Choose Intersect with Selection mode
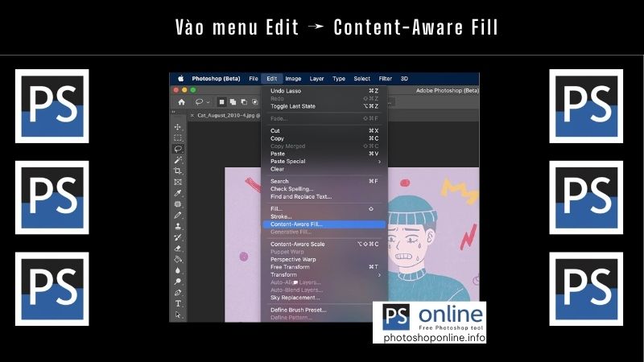This screenshot has height=362, width=644. [254, 102]
